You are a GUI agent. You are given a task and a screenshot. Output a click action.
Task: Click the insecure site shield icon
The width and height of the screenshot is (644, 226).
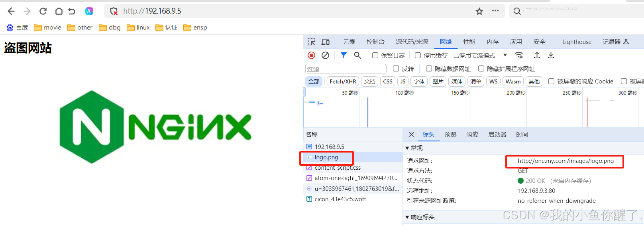pyautogui.click(x=114, y=11)
